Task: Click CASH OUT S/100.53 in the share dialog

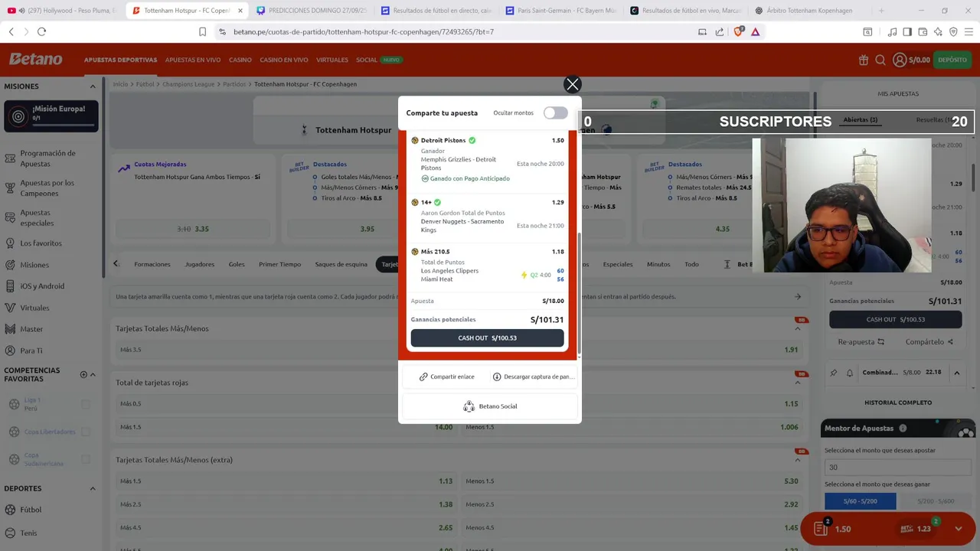Action: pyautogui.click(x=487, y=337)
